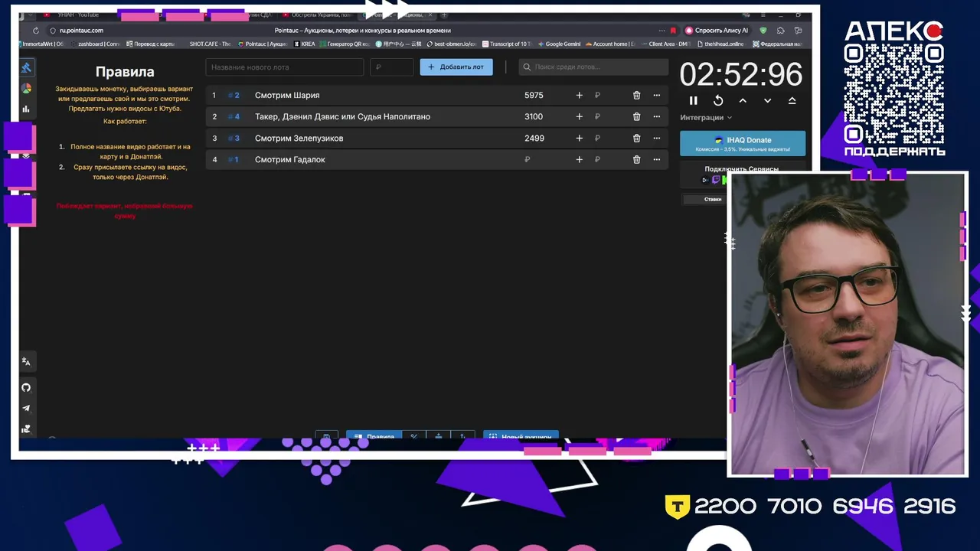Open the KREA bookmark
The width and height of the screenshot is (980, 551).
[305, 44]
